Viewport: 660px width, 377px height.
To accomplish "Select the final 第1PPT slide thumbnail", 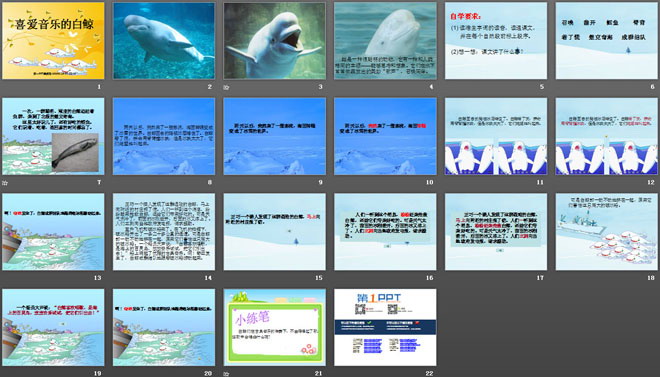I will tap(385, 327).
